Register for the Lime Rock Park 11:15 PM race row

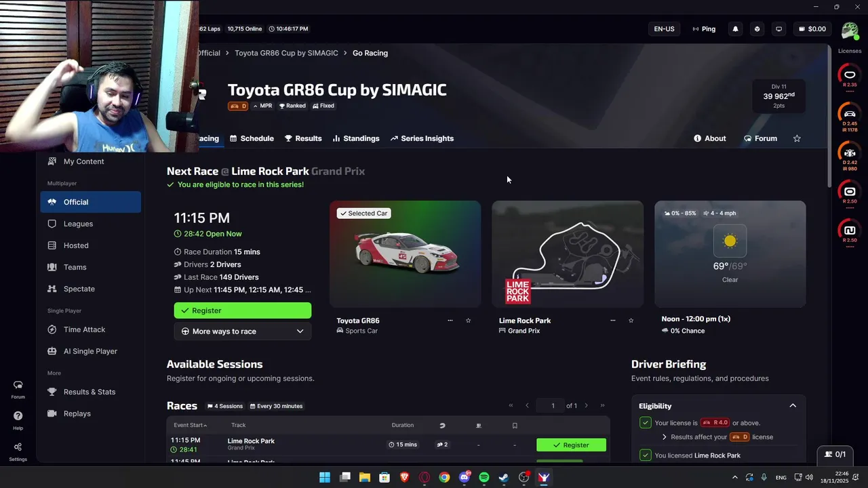(571, 445)
